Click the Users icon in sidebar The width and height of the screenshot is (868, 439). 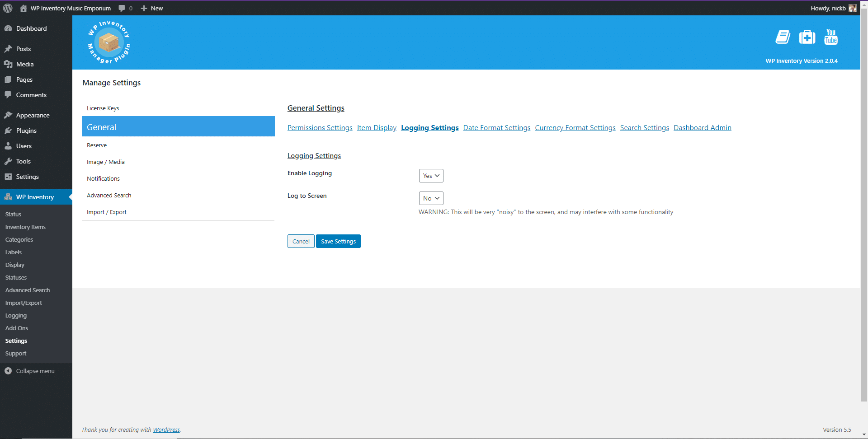pyautogui.click(x=8, y=146)
